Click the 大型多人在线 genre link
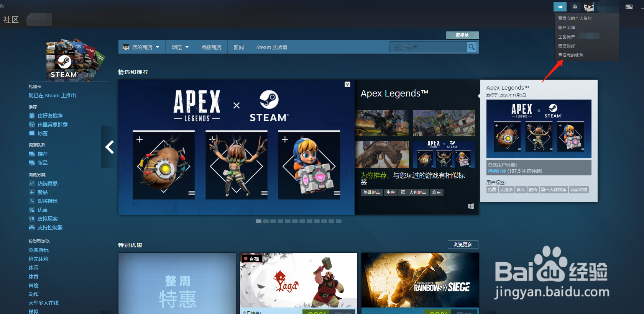The image size is (644, 314). coord(43,303)
